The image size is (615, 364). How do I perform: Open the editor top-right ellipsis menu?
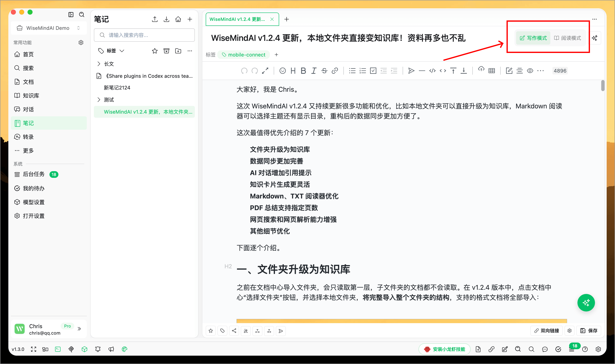pyautogui.click(x=594, y=19)
